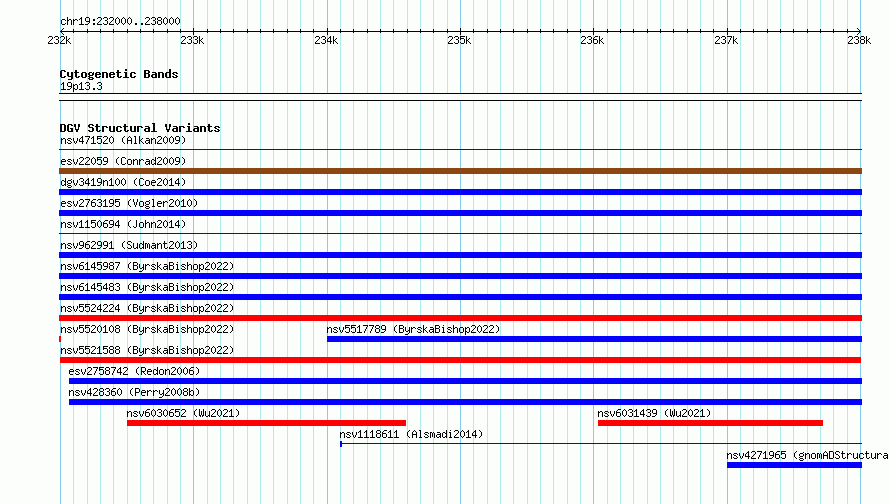Click the blue bar under dgv3419n100
Image resolution: width=890 pixels, height=504 pixels.
pos(460,192)
